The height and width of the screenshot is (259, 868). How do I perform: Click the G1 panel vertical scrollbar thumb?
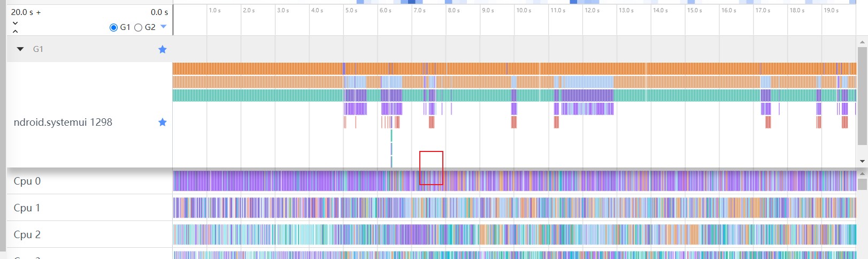coord(862,96)
